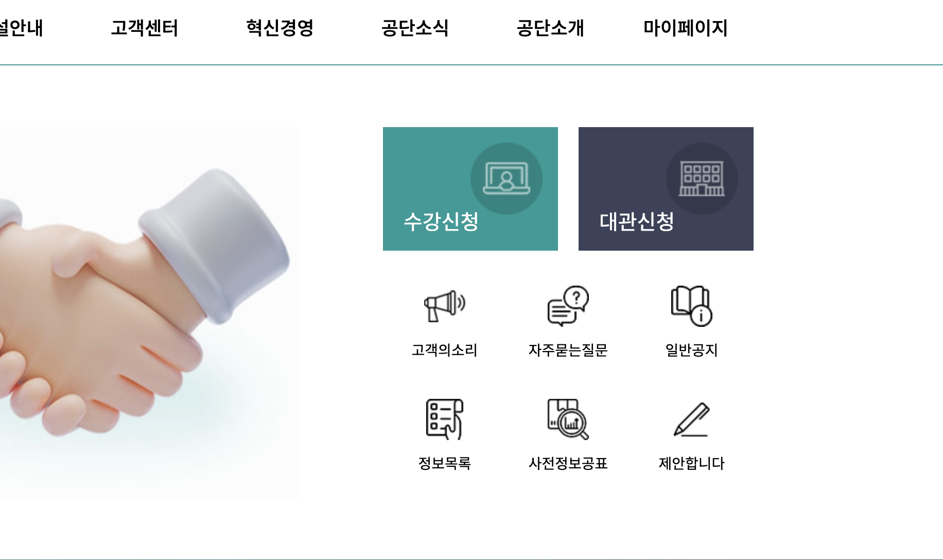Open the 혁신경영 menu
Viewport: 943px width, 560px height.
click(280, 28)
